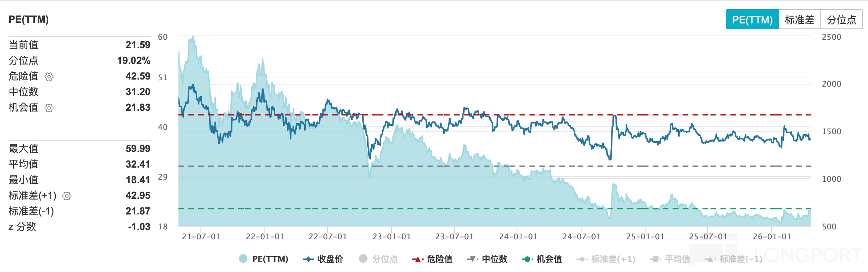Open settings gear next to 标准差(+1)
The image size is (868, 272).
tap(67, 196)
